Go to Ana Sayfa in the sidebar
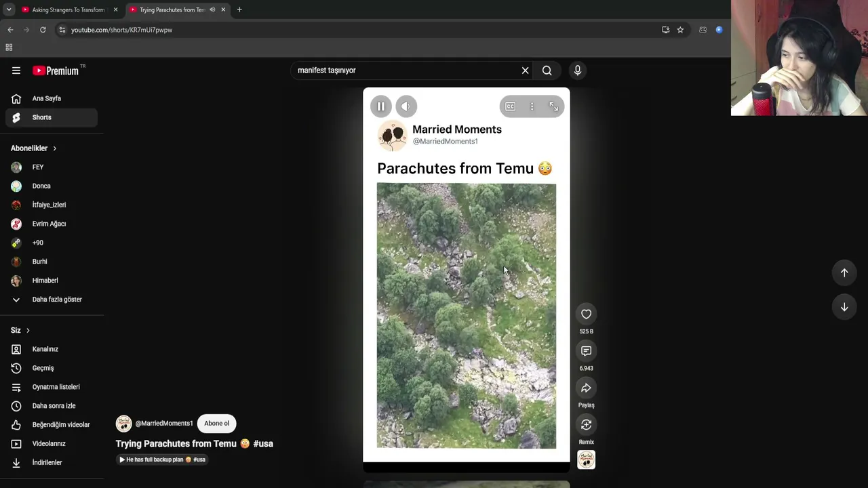This screenshot has width=868, height=488. (52, 98)
